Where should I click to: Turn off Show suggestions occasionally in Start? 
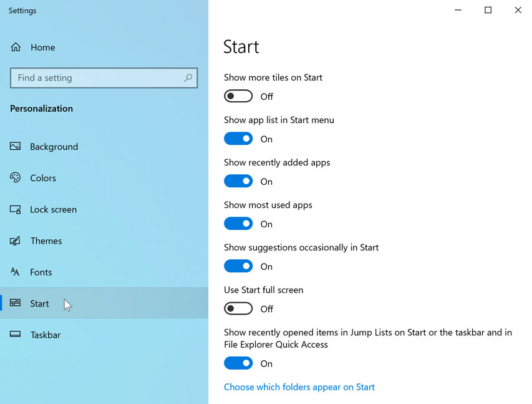238,265
